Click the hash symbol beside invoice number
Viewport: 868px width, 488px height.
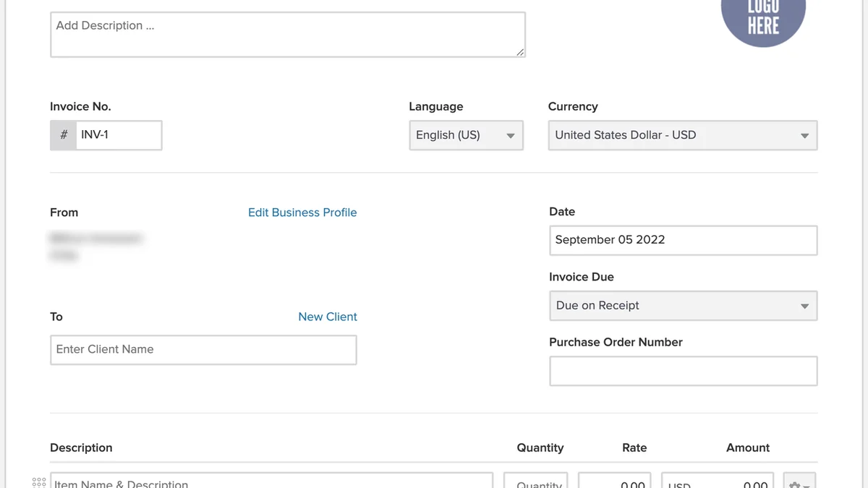(64, 135)
